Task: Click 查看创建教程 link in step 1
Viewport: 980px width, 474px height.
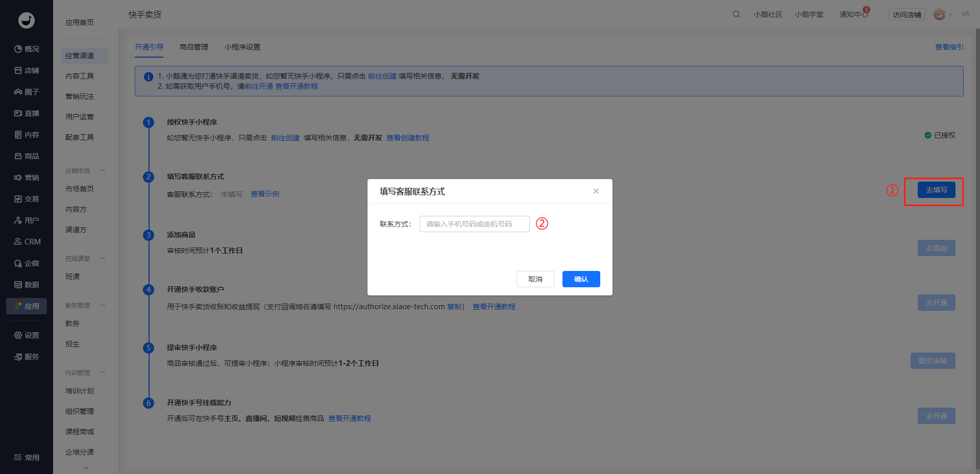Action: tap(408, 138)
